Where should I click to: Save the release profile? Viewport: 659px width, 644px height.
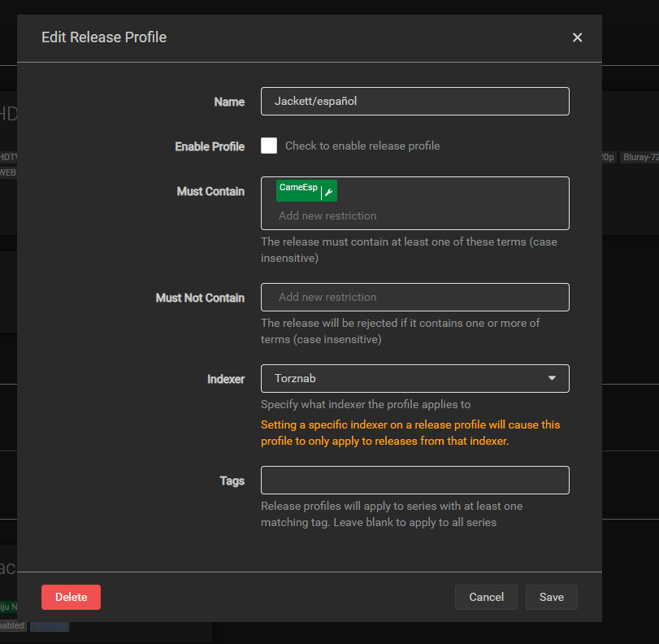[551, 597]
